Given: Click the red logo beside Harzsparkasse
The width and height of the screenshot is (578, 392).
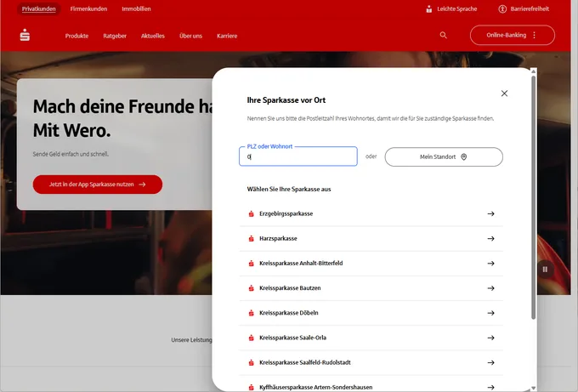Looking at the screenshot, I should pos(251,238).
